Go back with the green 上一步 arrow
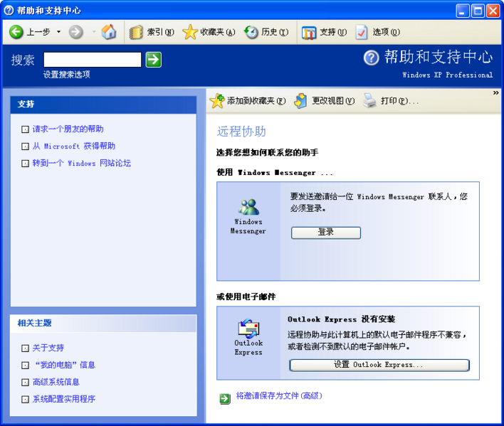504x426 pixels. [16, 32]
